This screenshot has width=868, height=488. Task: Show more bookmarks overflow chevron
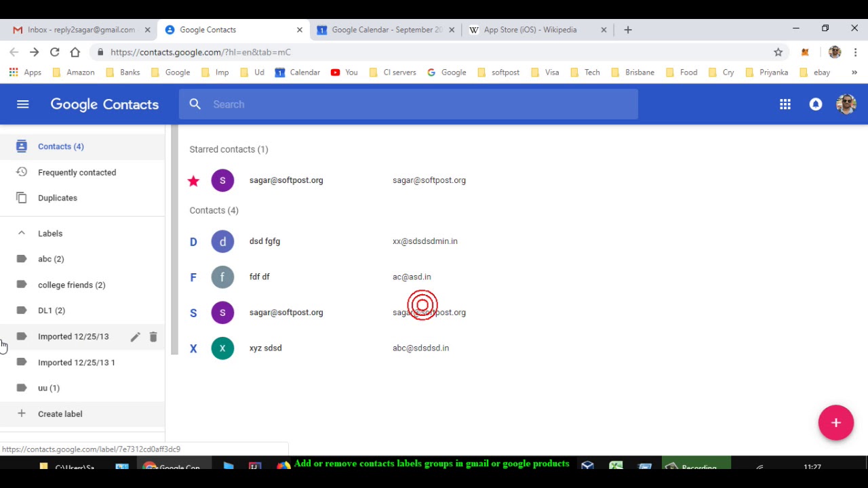click(x=854, y=73)
